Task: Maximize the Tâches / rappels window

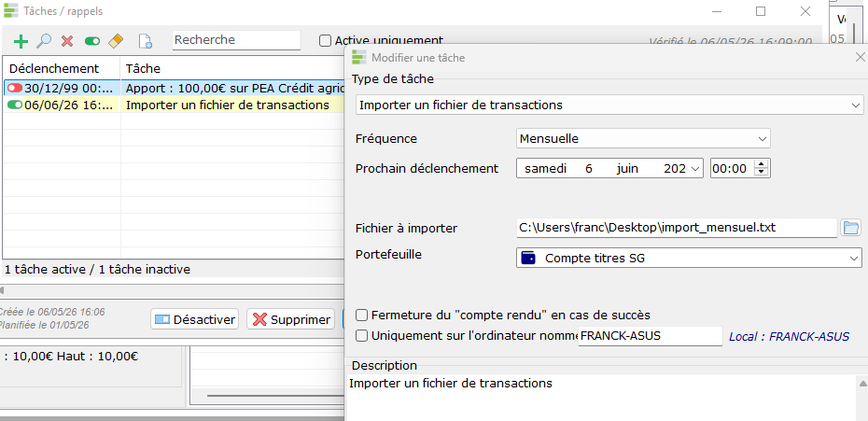Action: pos(761,11)
